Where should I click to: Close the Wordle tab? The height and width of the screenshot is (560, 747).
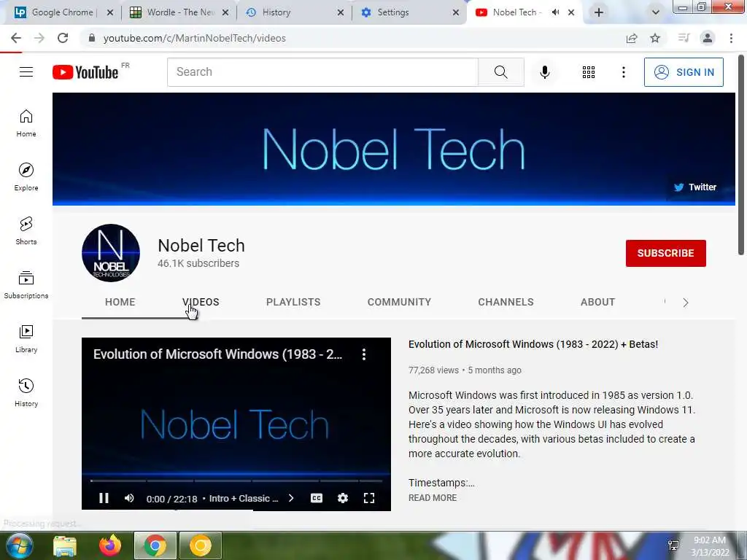point(225,12)
